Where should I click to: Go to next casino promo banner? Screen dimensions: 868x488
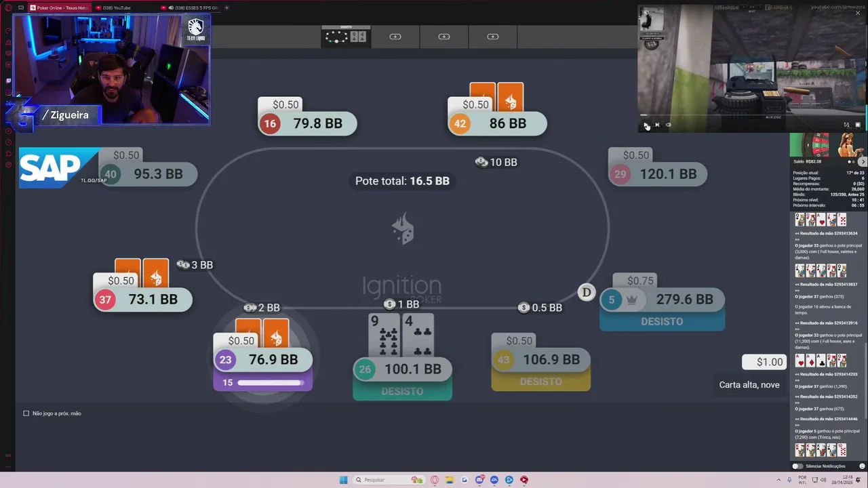pos(863,161)
